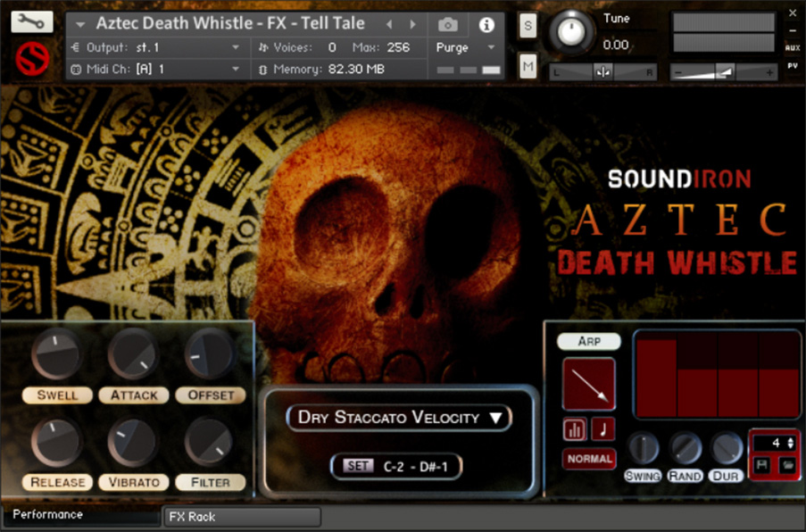
Task: Click the Memory: 82.30 MB readout
Action: click(328, 69)
